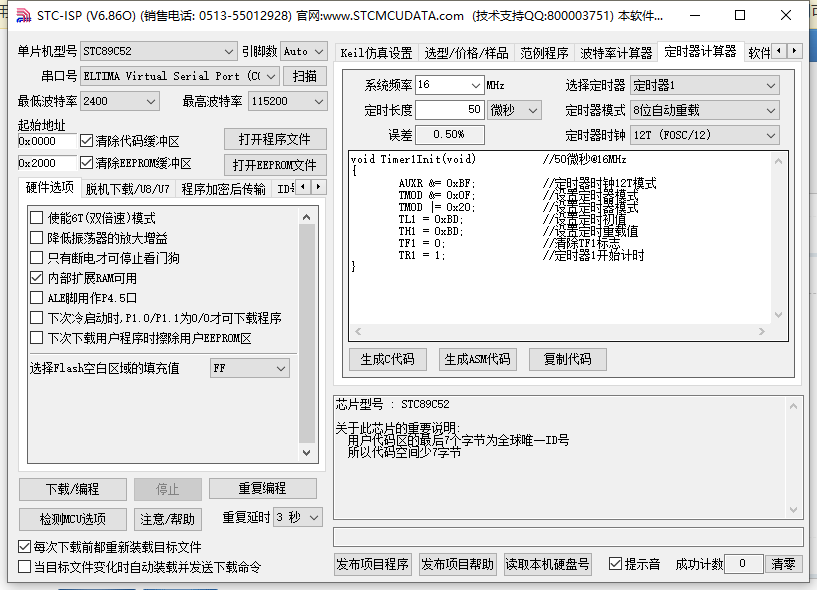
Task: Check 下次下载用户程序时擦除用户EEPROM区
Action: (36, 338)
